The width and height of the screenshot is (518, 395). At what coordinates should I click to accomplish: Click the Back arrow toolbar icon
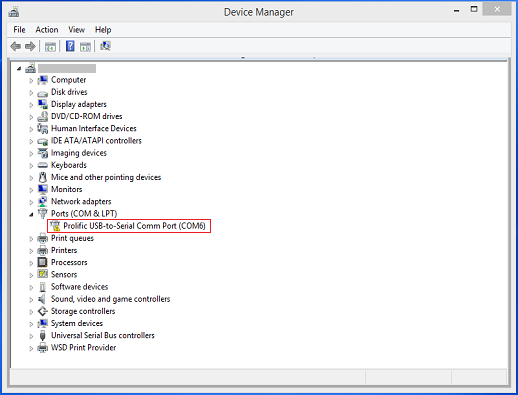coord(15,46)
